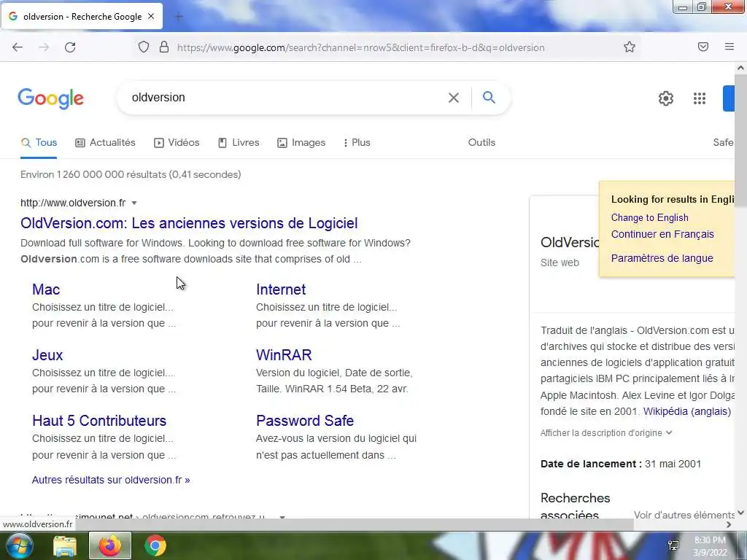
Task: Open the Internet sitelink
Action: click(x=281, y=289)
